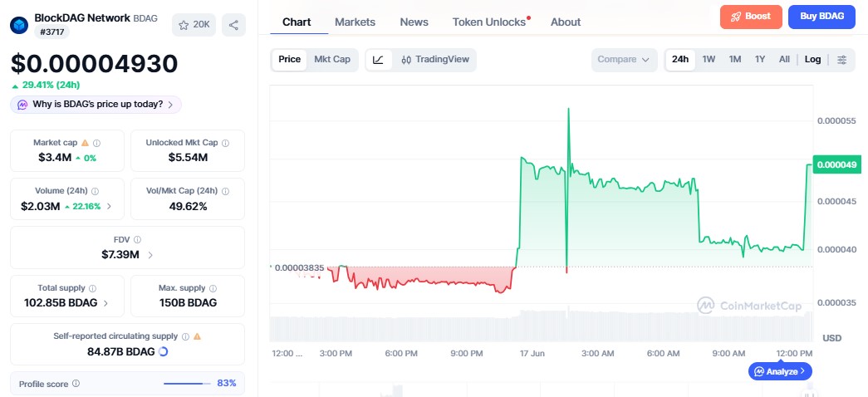The height and width of the screenshot is (397, 868).
Task: Open the share icon button
Action: click(x=233, y=25)
